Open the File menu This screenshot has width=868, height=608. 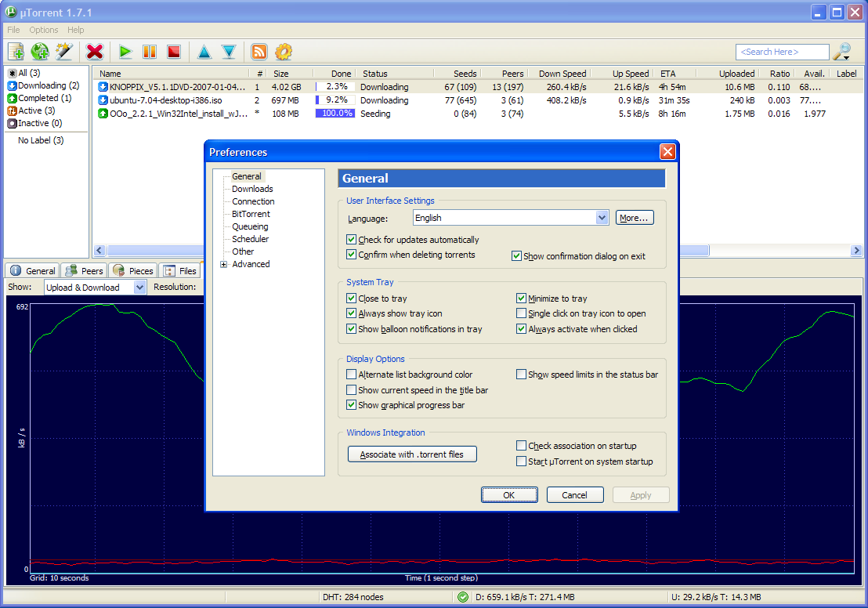[13, 30]
